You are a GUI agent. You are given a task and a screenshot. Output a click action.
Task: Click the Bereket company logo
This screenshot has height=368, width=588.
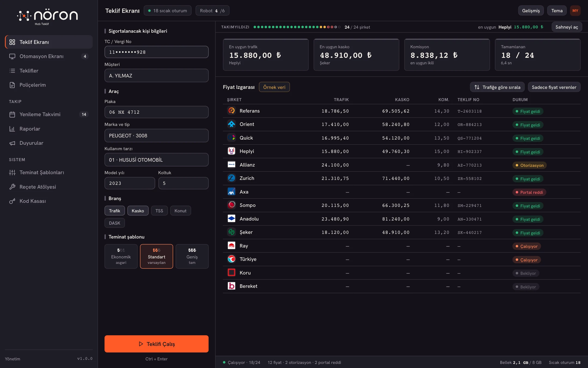(231, 286)
